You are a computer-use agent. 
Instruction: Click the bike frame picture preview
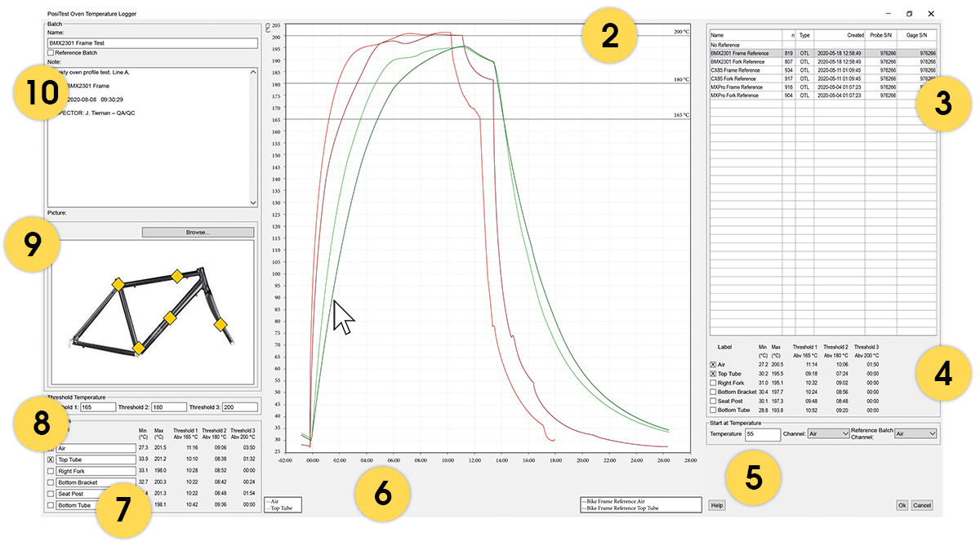(153, 312)
